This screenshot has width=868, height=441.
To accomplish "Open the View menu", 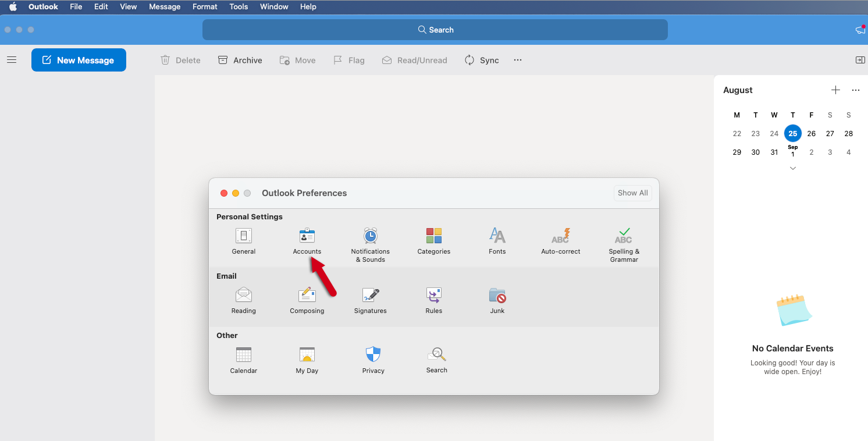I will click(128, 6).
